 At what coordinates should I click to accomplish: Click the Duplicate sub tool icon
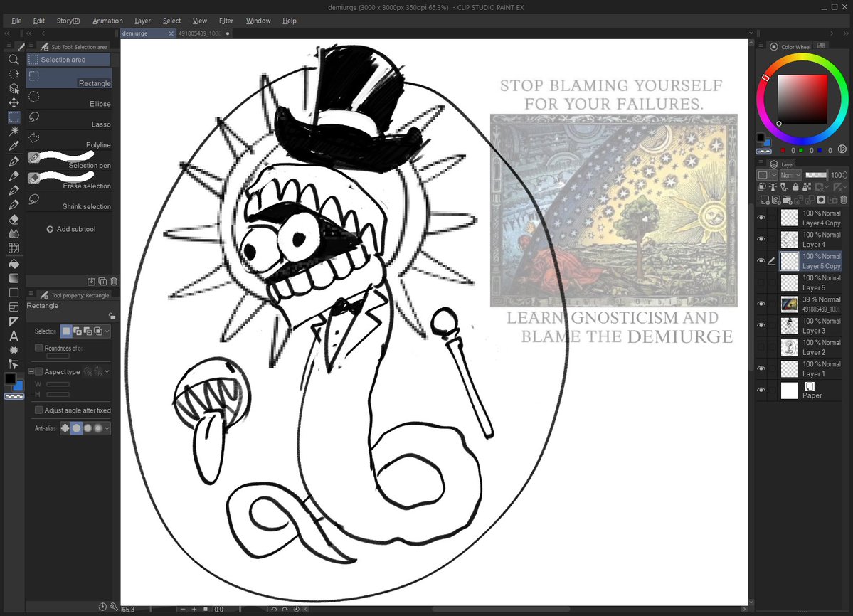[x=102, y=281]
